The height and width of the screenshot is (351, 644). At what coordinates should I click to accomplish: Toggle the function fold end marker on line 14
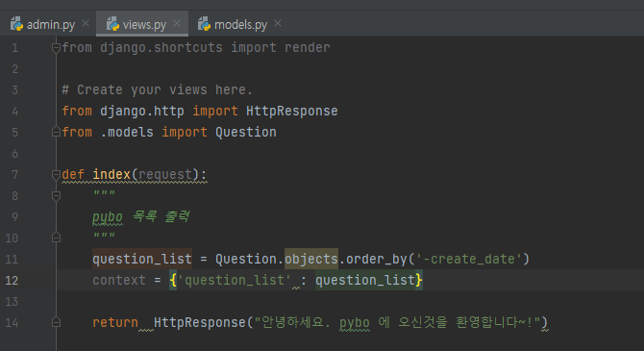click(57, 322)
